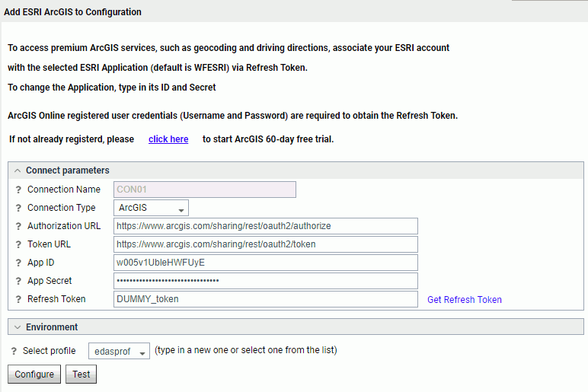Viewport: 588px width, 392px height.
Task: Click the Get Refresh Token link
Action: point(465,300)
